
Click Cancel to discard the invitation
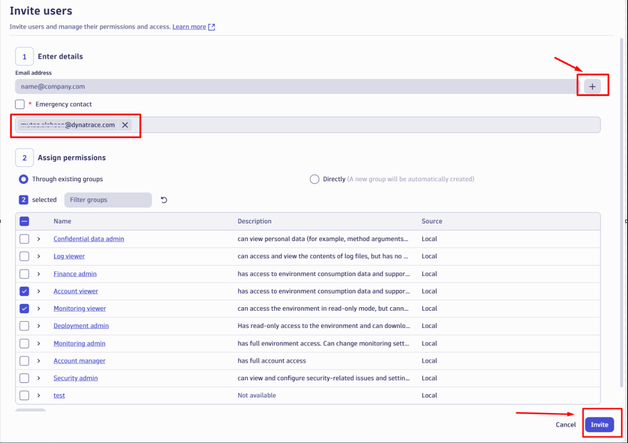tap(565, 424)
